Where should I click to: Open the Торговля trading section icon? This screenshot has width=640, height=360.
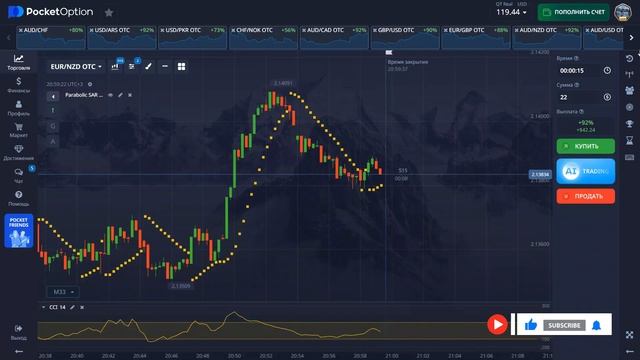tap(18, 59)
